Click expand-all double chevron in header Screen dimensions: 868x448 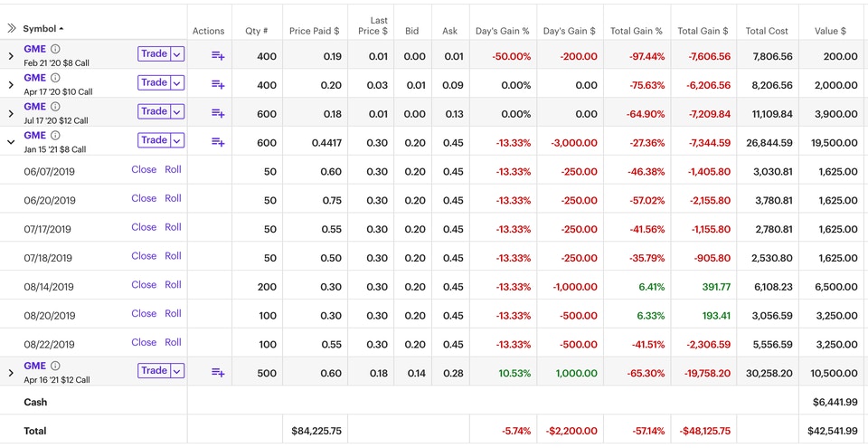(x=11, y=29)
